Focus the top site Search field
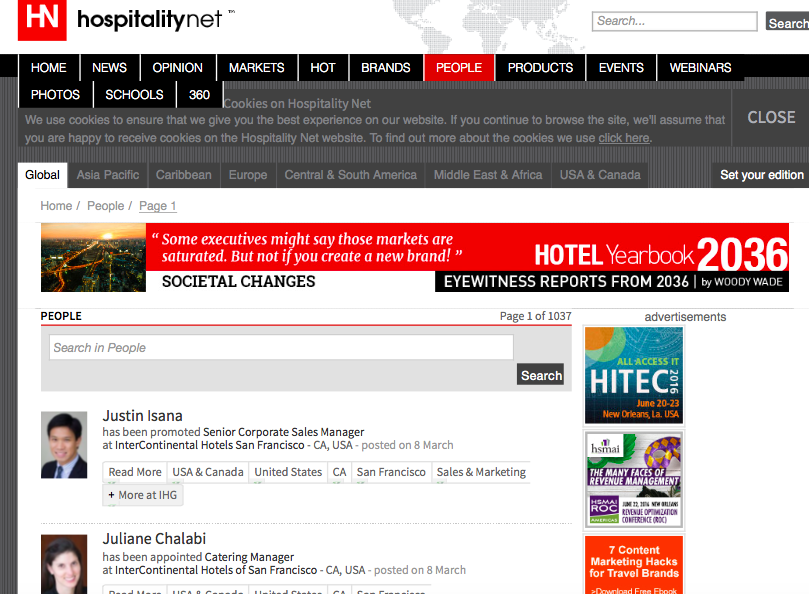 pos(674,21)
